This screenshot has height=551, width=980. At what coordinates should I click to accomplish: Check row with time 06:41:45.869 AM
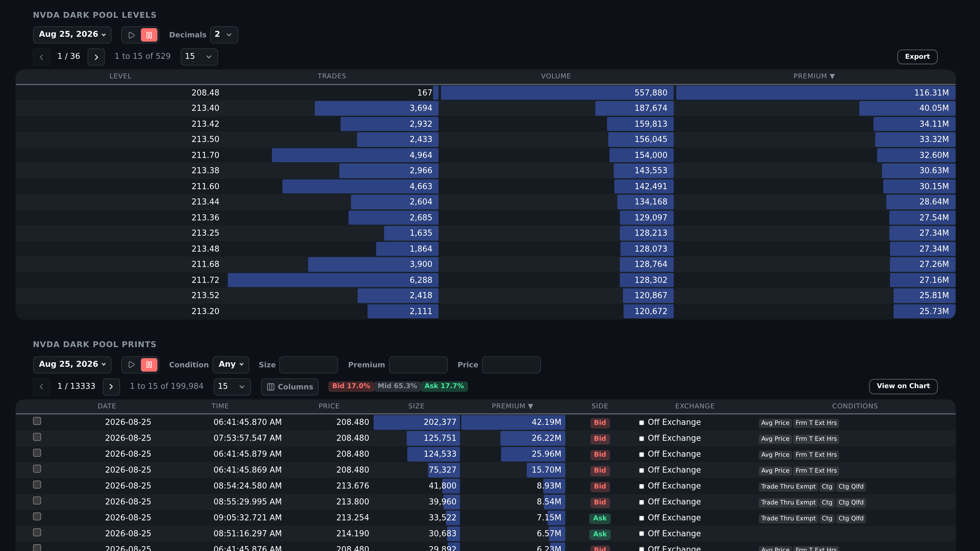pos(37,469)
